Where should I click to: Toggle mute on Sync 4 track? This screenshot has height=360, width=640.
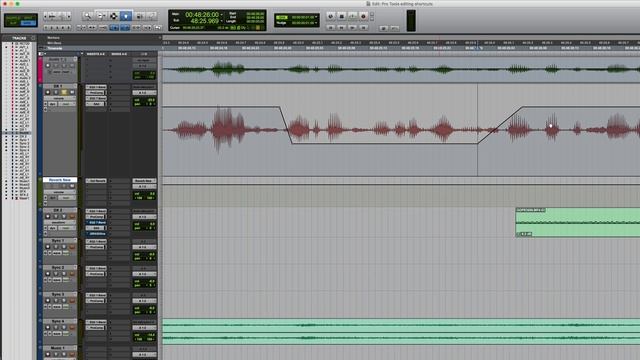(72, 327)
